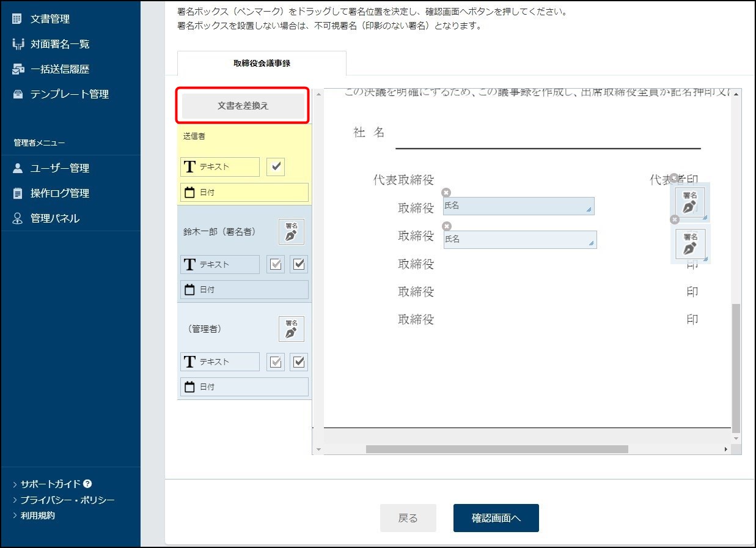Select 鈴木一郎's 日付 field tool
Image resolution: width=756 pixels, height=548 pixels.
pyautogui.click(x=244, y=289)
